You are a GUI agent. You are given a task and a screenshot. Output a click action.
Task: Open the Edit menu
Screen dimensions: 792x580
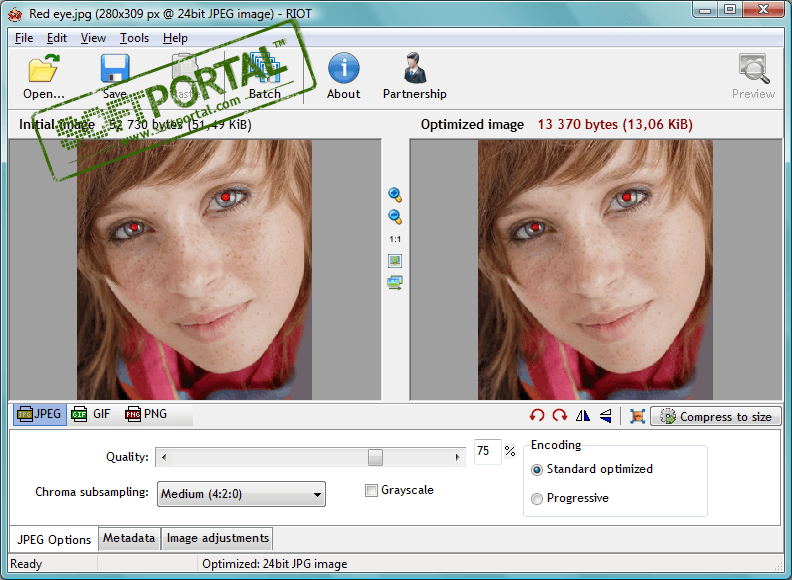pos(57,38)
